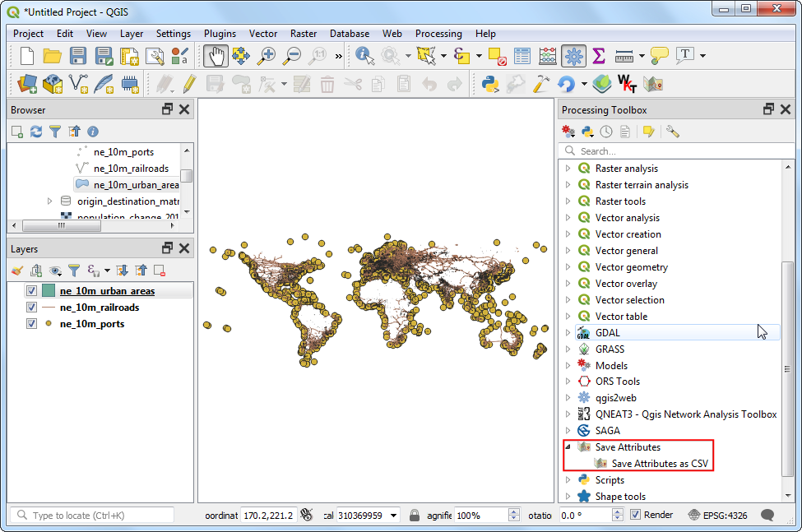The width and height of the screenshot is (802, 532).
Task: Uncheck the ne_10m_urban_areas layer checkbox
Action: click(31, 291)
